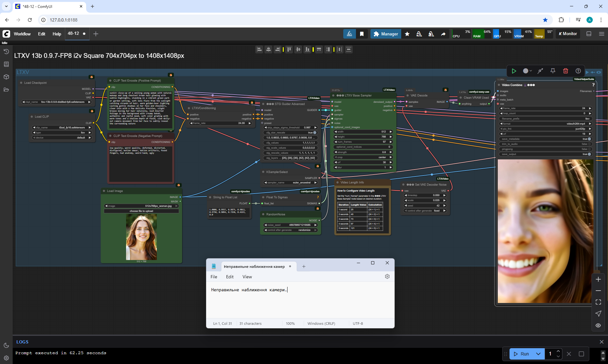The image size is (608, 364).
Task: Toggle save_output switch in Video Combine
Action: (589, 154)
